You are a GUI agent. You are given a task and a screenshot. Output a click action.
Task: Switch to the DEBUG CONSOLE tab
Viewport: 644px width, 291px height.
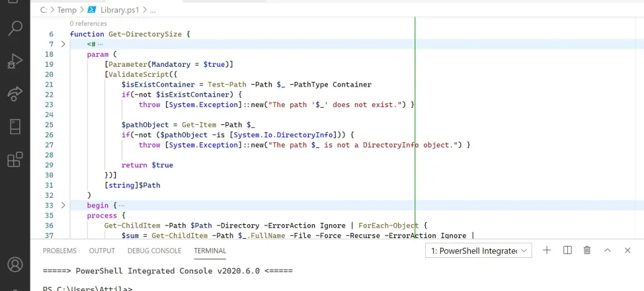(x=154, y=251)
